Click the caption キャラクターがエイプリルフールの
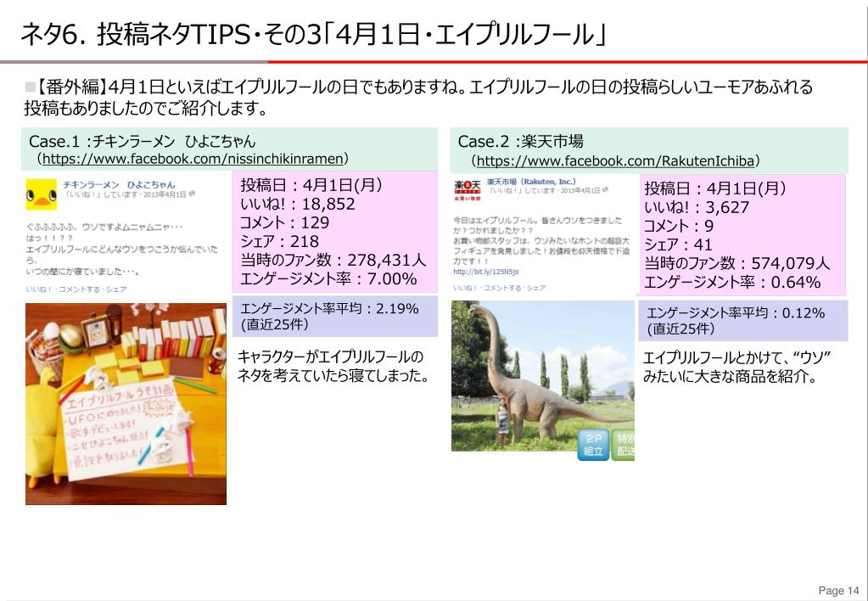This screenshot has width=868, height=601. (x=333, y=366)
